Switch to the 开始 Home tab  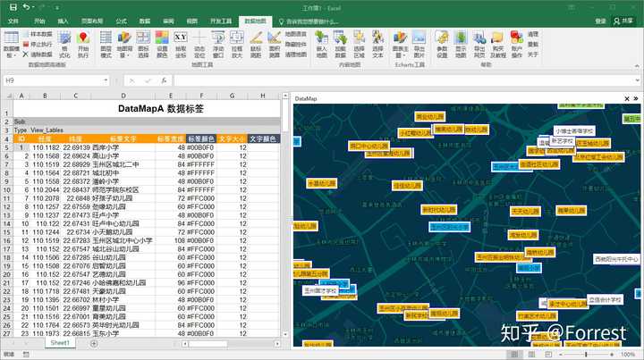click(39, 21)
